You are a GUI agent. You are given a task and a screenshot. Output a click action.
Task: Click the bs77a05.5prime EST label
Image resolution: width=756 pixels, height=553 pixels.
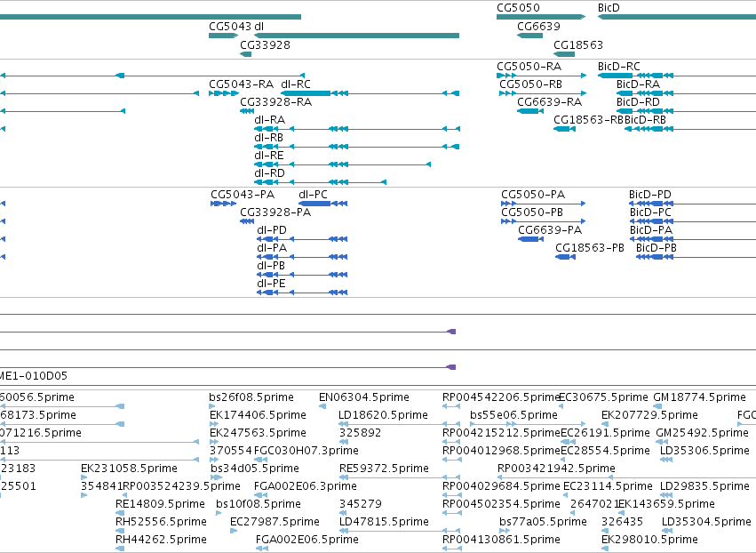coord(543,522)
